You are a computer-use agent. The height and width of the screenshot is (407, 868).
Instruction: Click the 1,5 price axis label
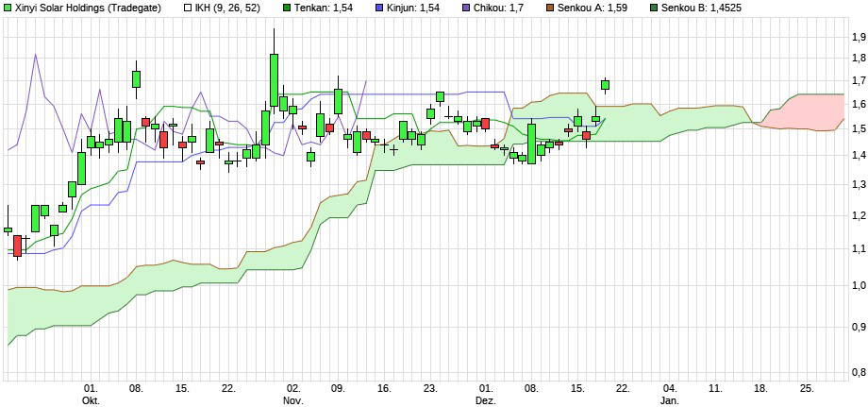click(860, 129)
